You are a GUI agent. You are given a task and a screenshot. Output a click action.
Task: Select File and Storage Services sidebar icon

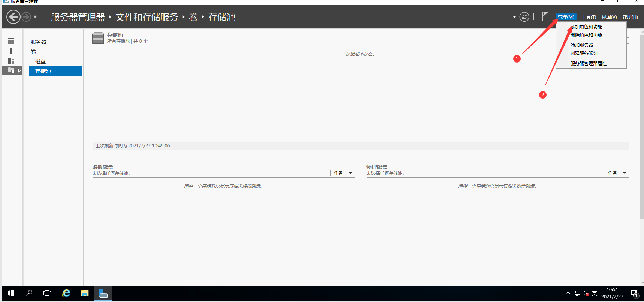click(x=11, y=70)
